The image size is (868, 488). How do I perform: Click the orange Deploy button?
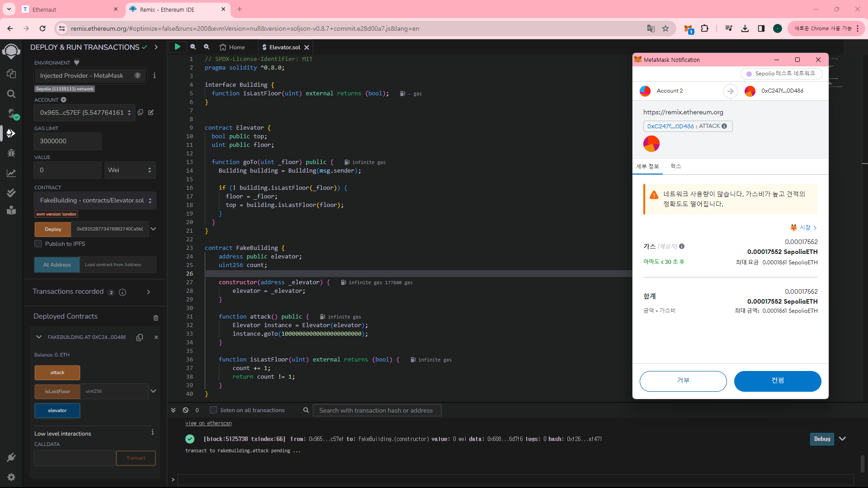[53, 229]
